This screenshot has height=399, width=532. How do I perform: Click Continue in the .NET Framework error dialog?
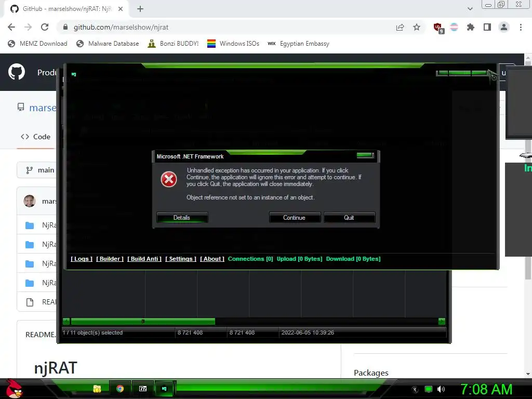pyautogui.click(x=295, y=218)
